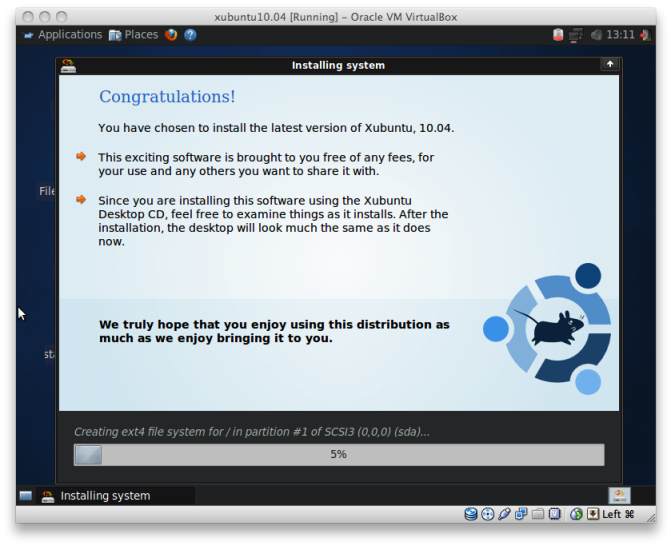This screenshot has height=546, width=671.
Task: Click the volume speaker icon
Action: tap(596, 35)
